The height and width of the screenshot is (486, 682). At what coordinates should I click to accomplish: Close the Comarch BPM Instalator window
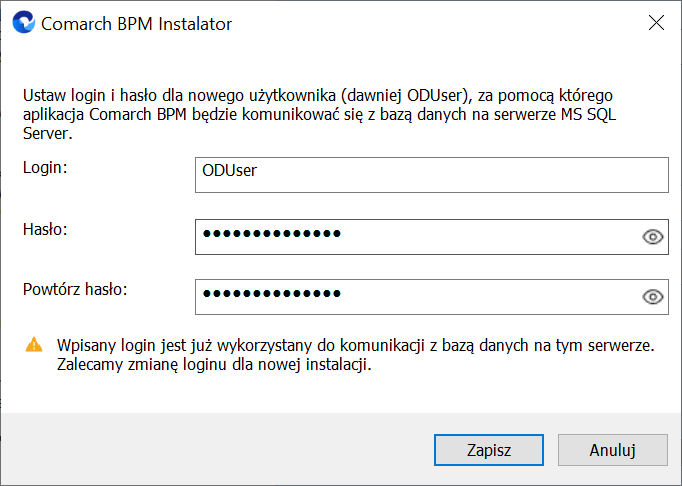tap(656, 23)
